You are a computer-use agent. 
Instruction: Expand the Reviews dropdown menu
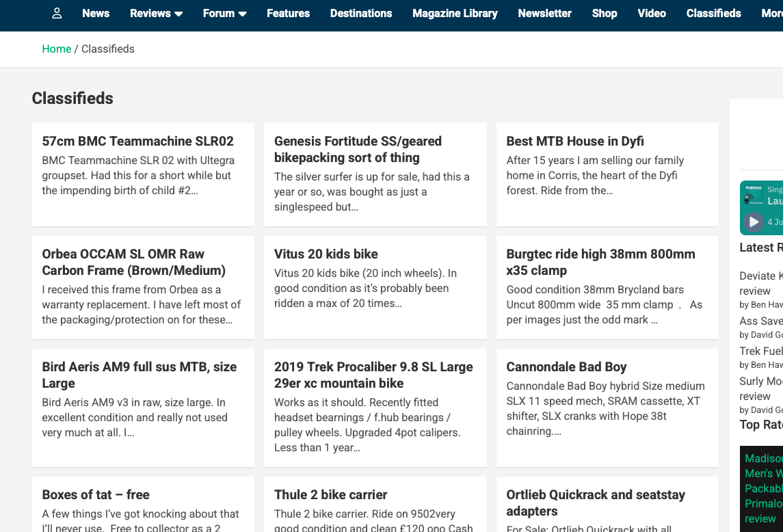157,13
